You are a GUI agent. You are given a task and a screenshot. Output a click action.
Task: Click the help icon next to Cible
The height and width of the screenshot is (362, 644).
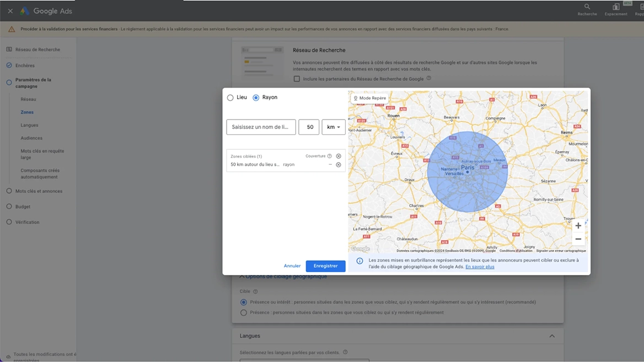coord(255,291)
